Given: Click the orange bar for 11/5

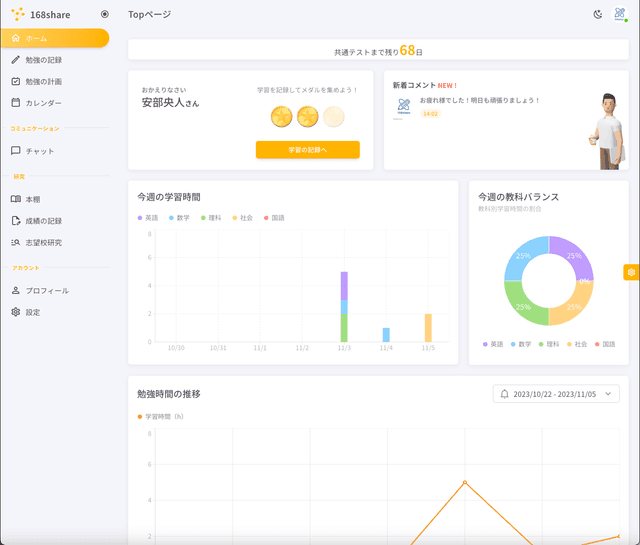Looking at the screenshot, I should [428, 328].
